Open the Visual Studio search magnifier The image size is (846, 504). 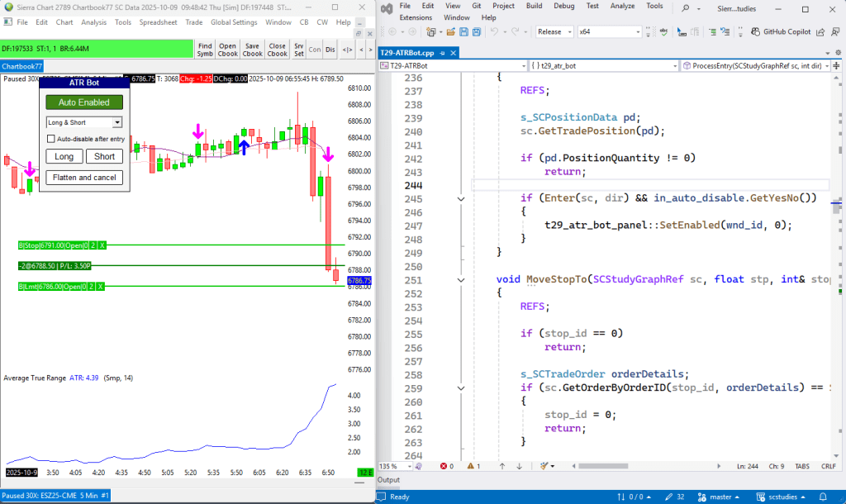tap(687, 7)
